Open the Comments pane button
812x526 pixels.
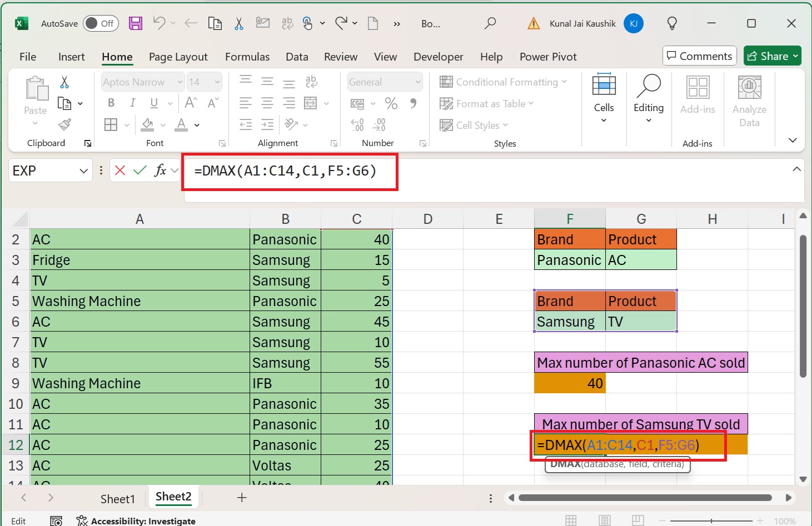(700, 56)
